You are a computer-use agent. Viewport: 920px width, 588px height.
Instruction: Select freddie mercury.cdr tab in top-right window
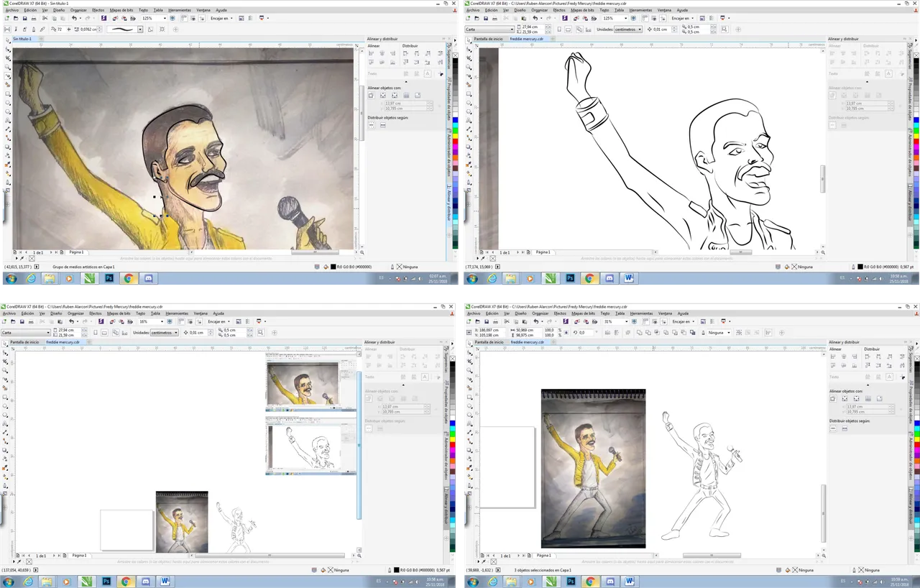[527, 39]
